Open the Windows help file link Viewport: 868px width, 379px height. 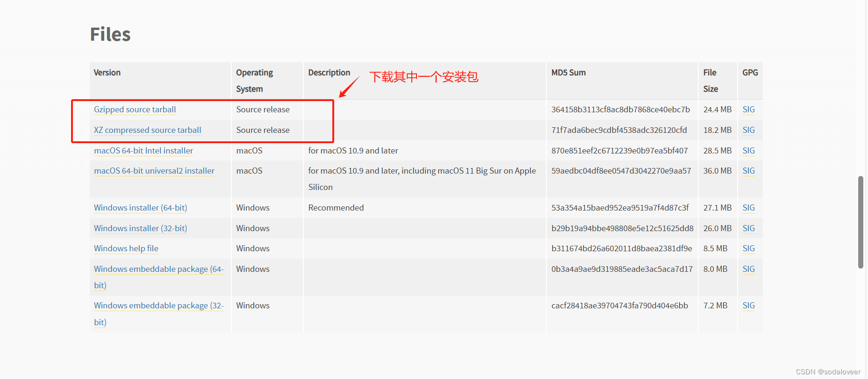click(x=126, y=248)
